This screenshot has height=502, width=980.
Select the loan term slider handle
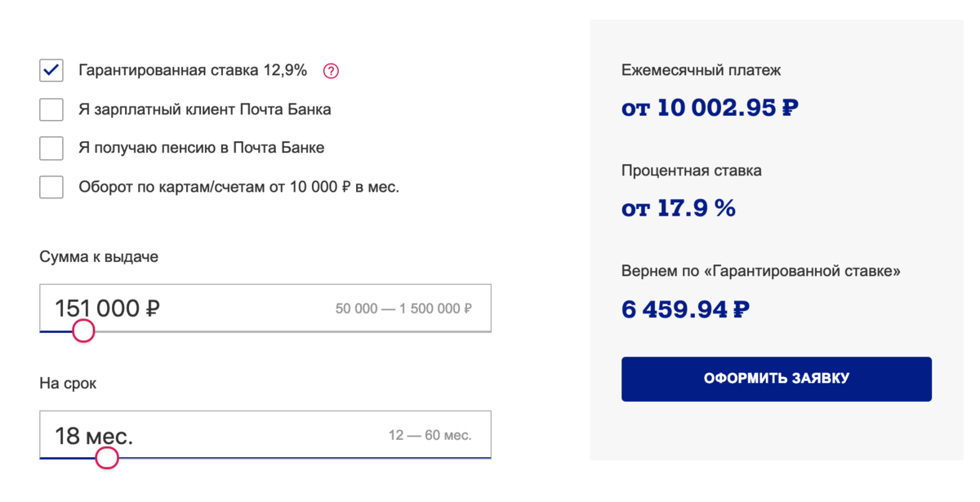point(106,458)
